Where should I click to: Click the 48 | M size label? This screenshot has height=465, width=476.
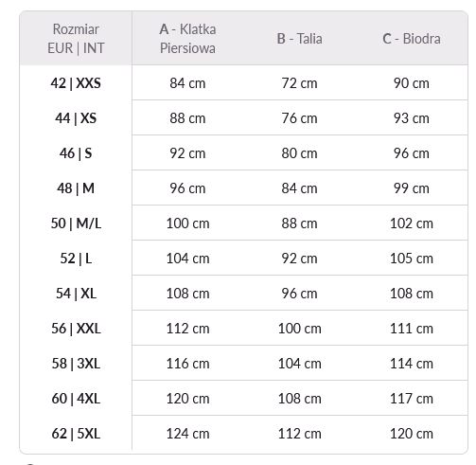[76, 188]
